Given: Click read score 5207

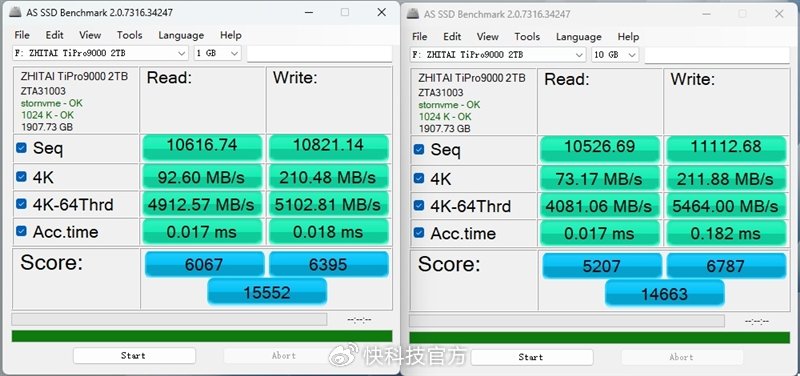Looking at the screenshot, I should [x=602, y=265].
